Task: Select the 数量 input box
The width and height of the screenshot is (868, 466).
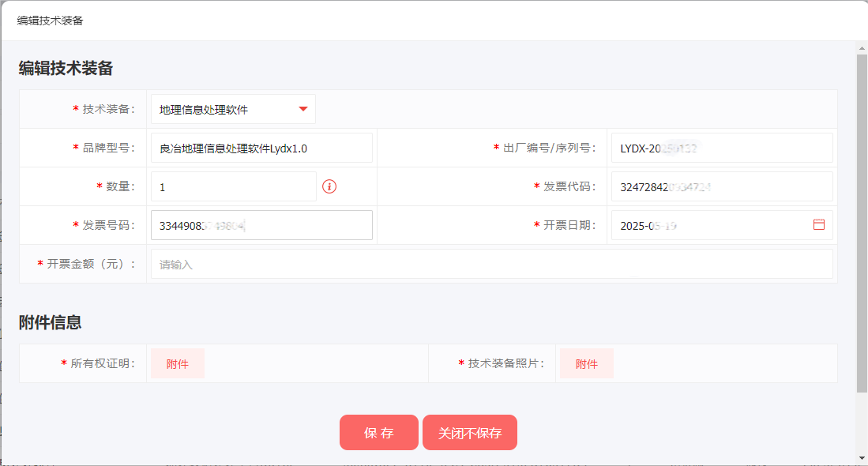Action: click(233, 186)
